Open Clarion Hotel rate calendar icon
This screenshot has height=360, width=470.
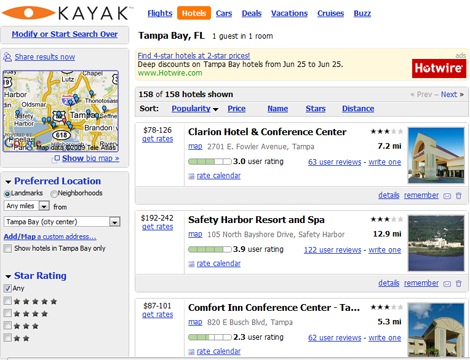(x=191, y=176)
